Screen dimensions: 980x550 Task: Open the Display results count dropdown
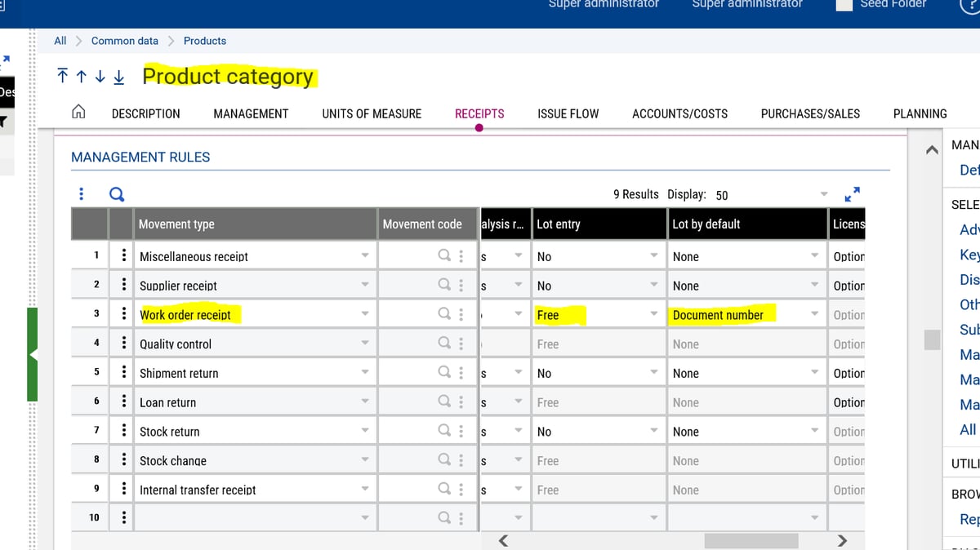pos(823,194)
